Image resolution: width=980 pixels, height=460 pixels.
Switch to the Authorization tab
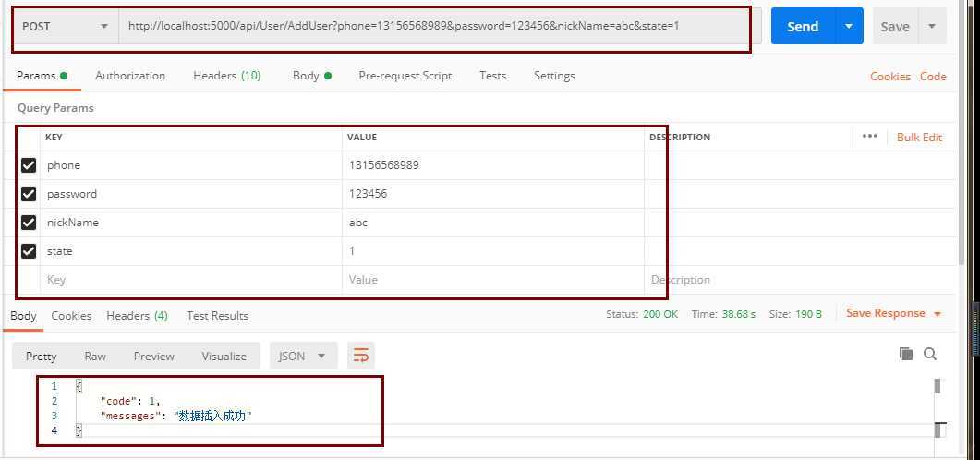point(130,76)
